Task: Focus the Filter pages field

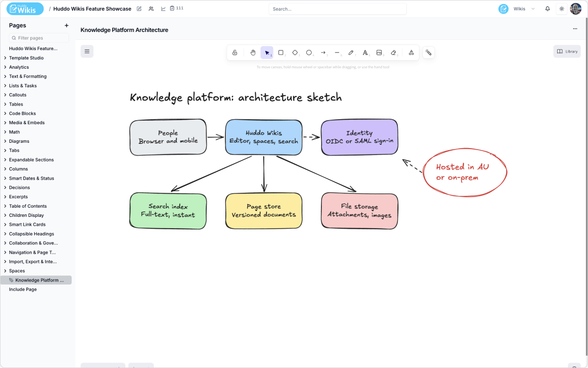Action: [39, 38]
